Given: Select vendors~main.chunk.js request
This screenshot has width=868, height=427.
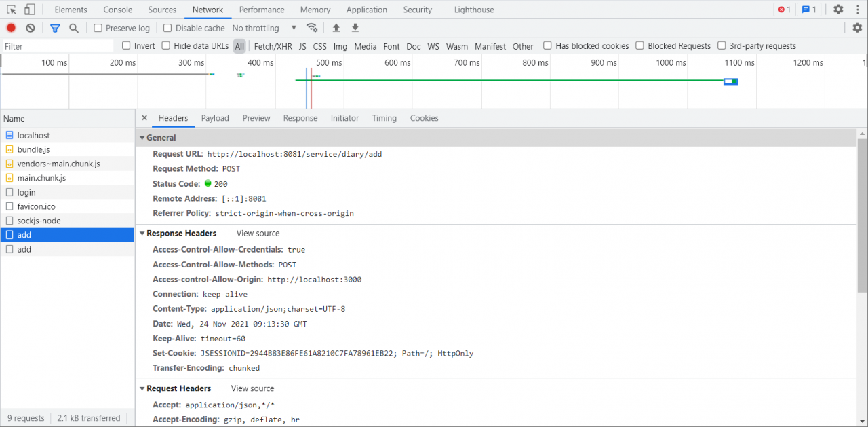Looking at the screenshot, I should tap(68, 164).
